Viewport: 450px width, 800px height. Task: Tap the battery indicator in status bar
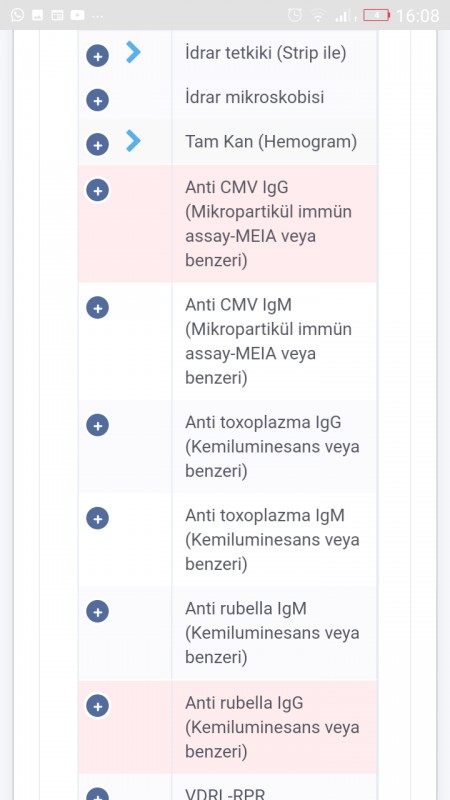(x=377, y=15)
